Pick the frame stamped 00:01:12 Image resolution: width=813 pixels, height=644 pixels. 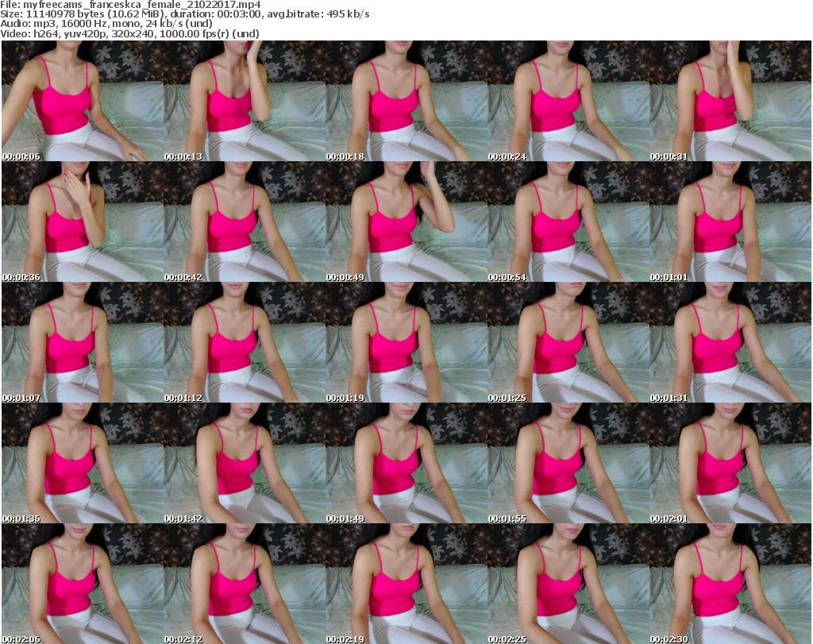[x=245, y=342]
